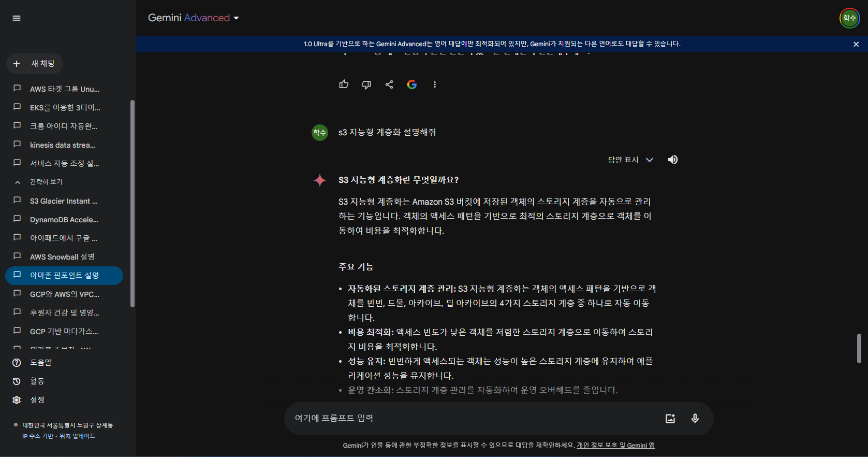
Task: Open chat AWS 타겟 그룹 Unu...
Action: click(64, 89)
